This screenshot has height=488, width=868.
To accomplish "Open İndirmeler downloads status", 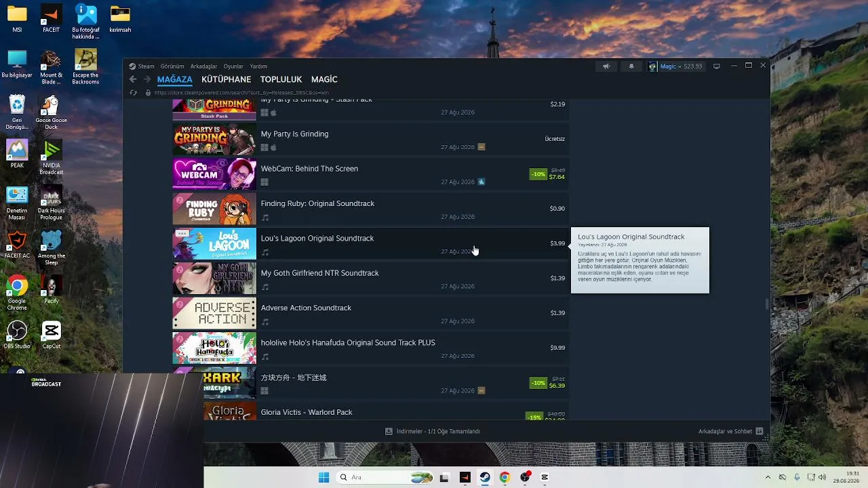I will (x=433, y=431).
